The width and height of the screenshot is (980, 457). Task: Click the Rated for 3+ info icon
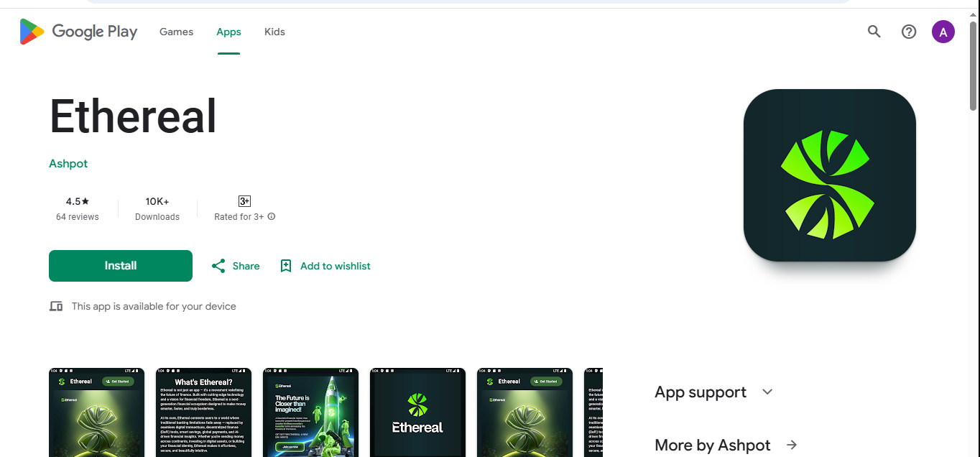click(272, 216)
